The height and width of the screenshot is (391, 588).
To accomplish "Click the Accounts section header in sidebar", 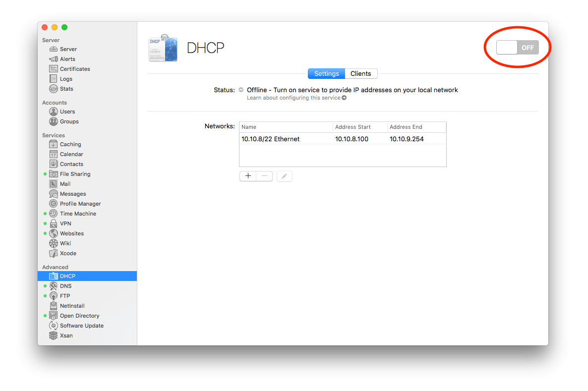I will tap(55, 103).
